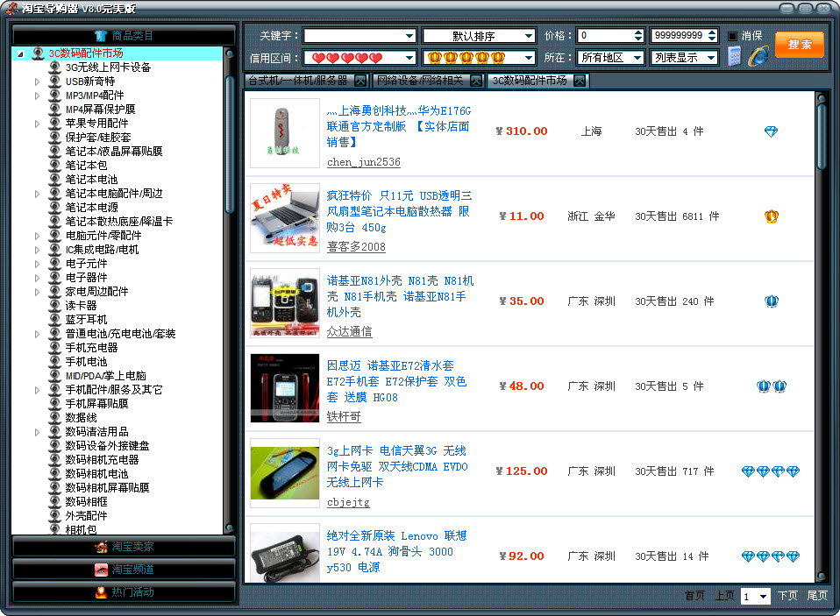This screenshot has width=840, height=616.
Task: Open the 诺基亚N81外壳 product title link
Action: pos(400,296)
